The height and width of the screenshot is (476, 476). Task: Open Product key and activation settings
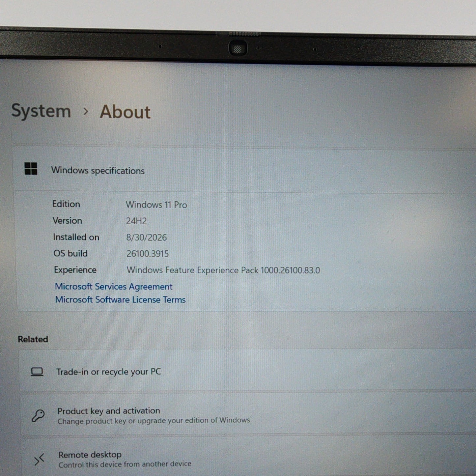(248, 415)
